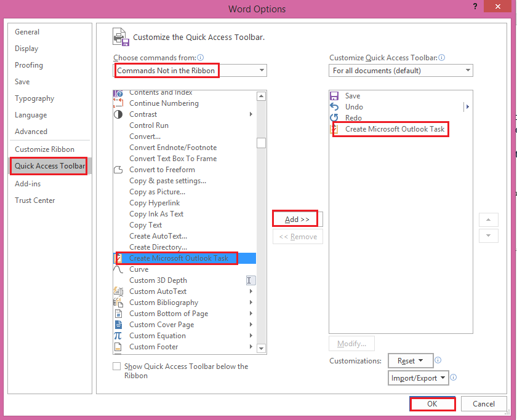This screenshot has width=517, height=420.
Task: Click the Custom Bottom of Page icon
Action: [x=118, y=314]
